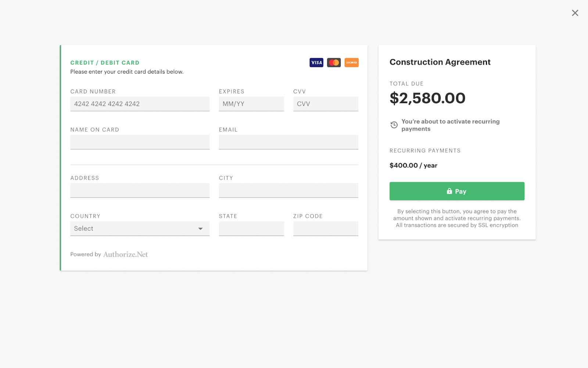The width and height of the screenshot is (588, 368).
Task: Click the Visa card logo
Action: [x=316, y=63]
